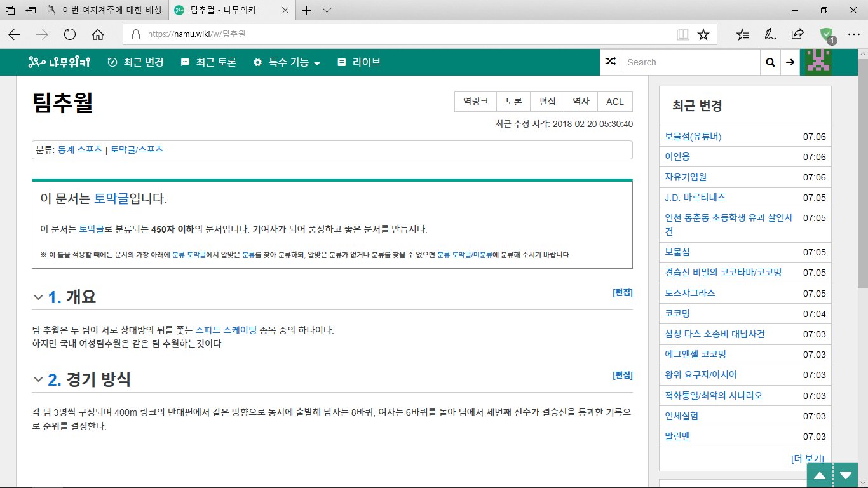Open the 특수 기능 dropdown menu
868x488 pixels.
pos(287,62)
